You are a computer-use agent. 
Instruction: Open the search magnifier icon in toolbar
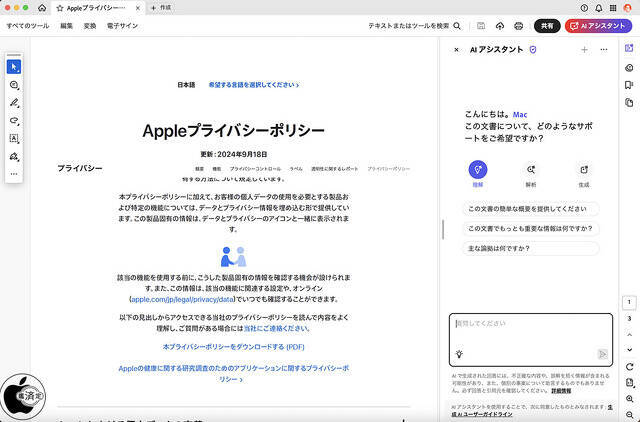[457, 26]
